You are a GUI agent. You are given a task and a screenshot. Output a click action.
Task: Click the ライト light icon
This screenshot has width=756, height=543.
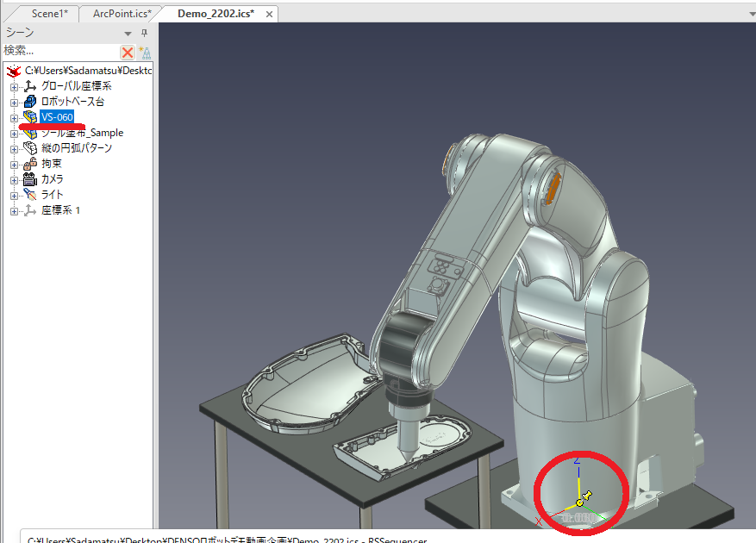(x=30, y=195)
